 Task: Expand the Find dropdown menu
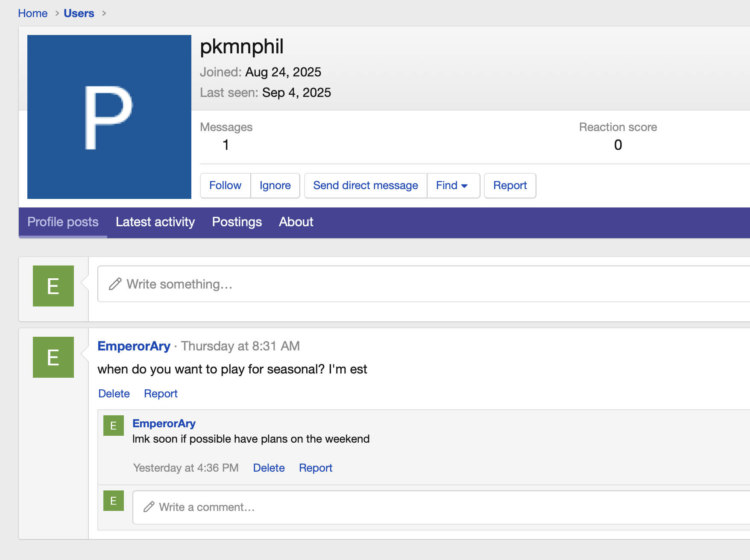pyautogui.click(x=453, y=185)
